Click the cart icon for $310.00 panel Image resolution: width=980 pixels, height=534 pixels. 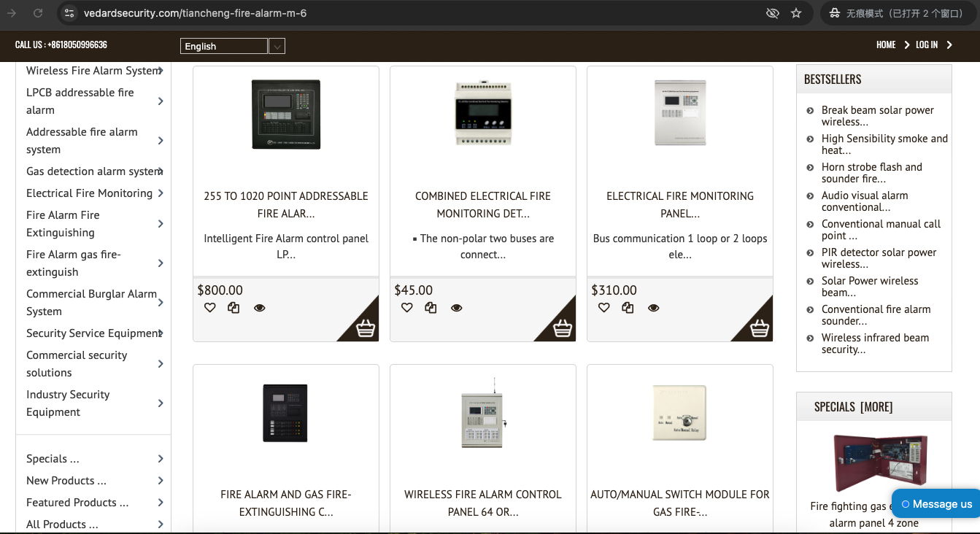click(x=760, y=328)
